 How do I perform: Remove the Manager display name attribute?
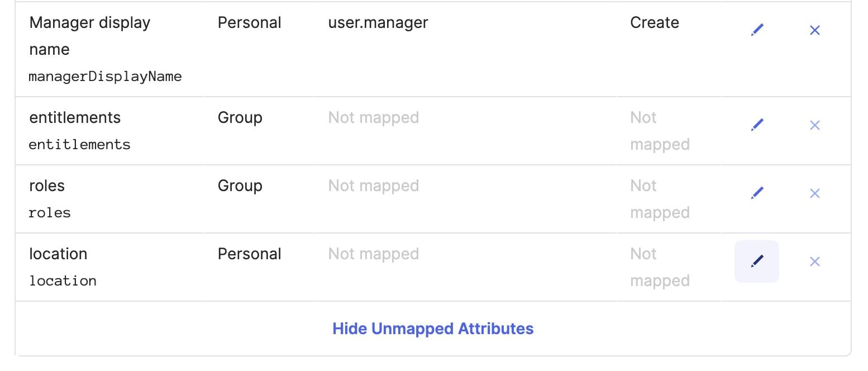[x=814, y=30]
